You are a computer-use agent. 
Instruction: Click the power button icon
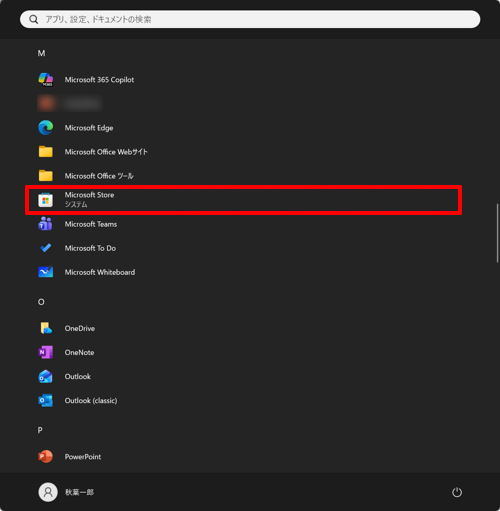(457, 492)
